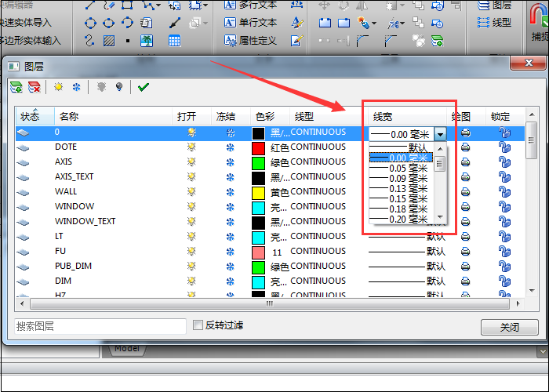Toggle the freeze snowflake for AXIS layer
The image size is (549, 392).
[230, 162]
